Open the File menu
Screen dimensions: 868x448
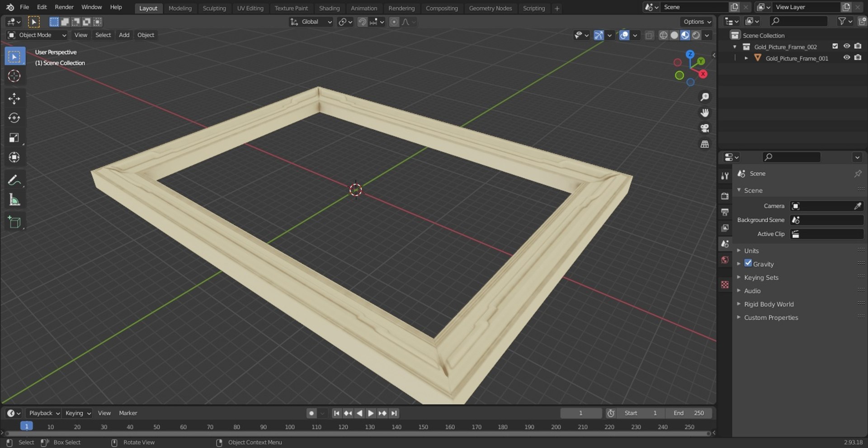24,7
